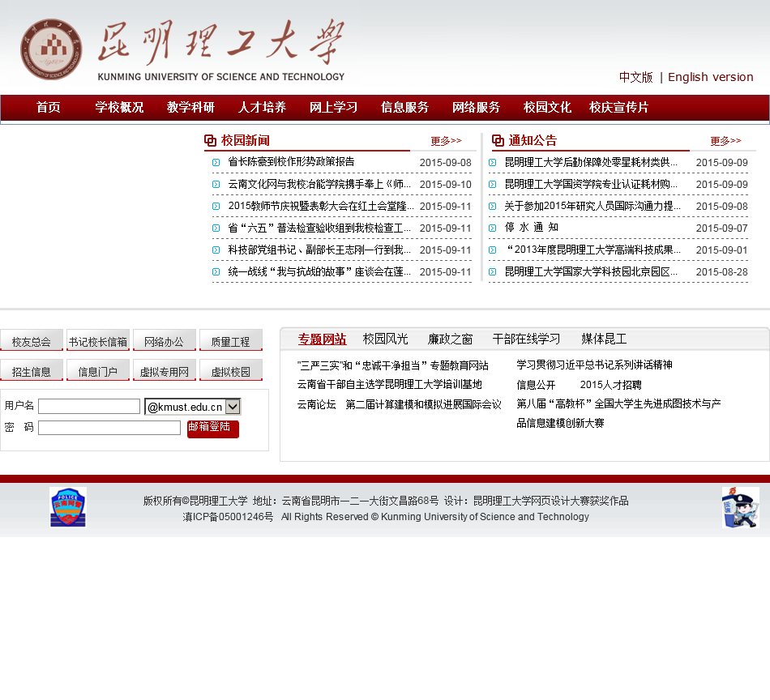The width and height of the screenshot is (770, 700).
Task: Open notice 昆明理工大学国资学院专业认证耗材
Action: tap(591, 184)
